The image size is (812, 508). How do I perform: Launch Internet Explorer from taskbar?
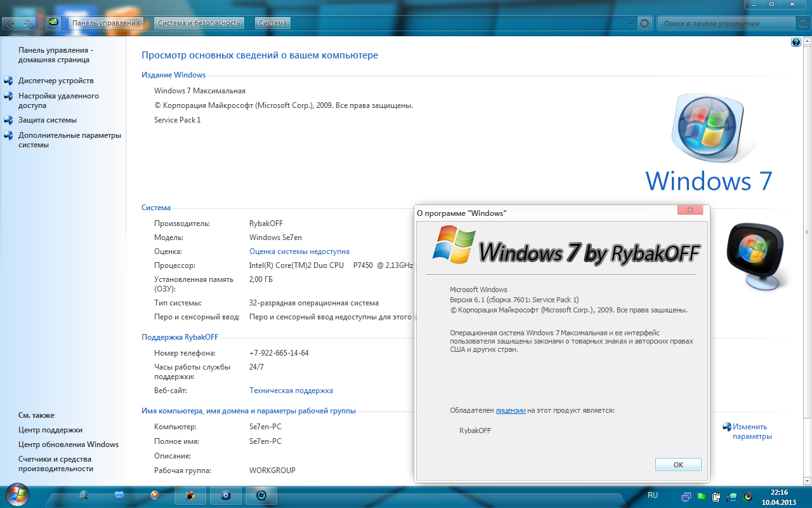[84, 495]
